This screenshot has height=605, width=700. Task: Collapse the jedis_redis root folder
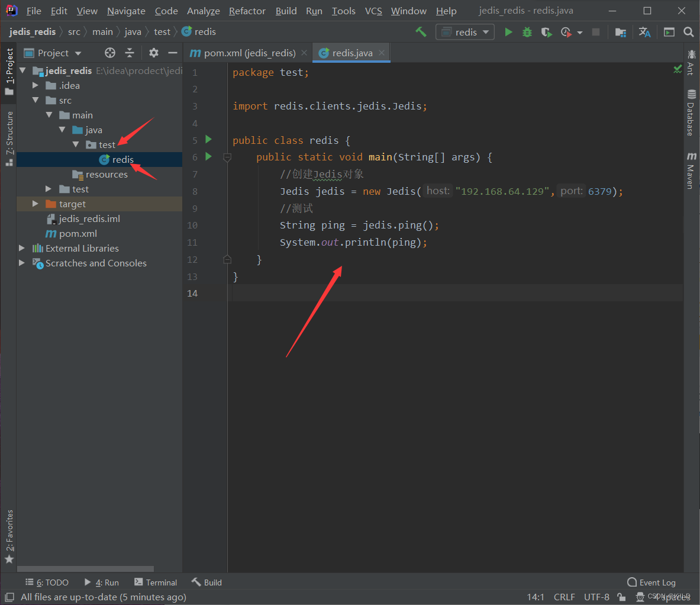(x=22, y=70)
